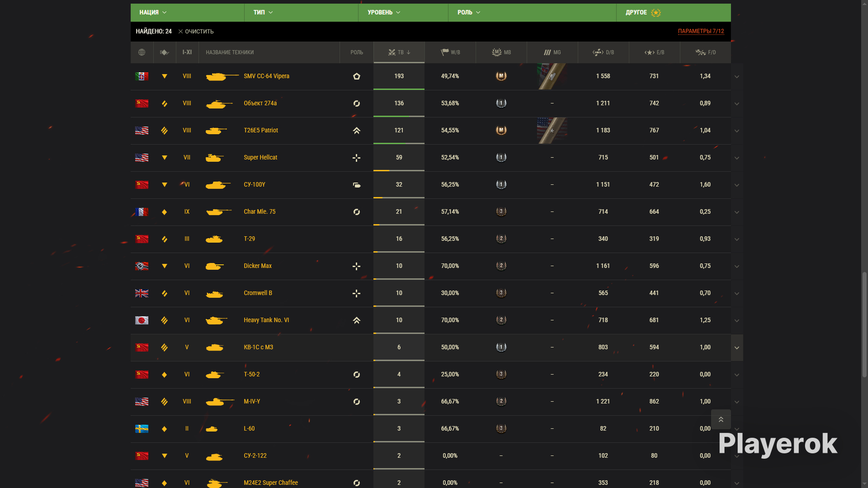868x488 pixels.
Task: Sort by win rate W/B column
Action: [x=450, y=52]
